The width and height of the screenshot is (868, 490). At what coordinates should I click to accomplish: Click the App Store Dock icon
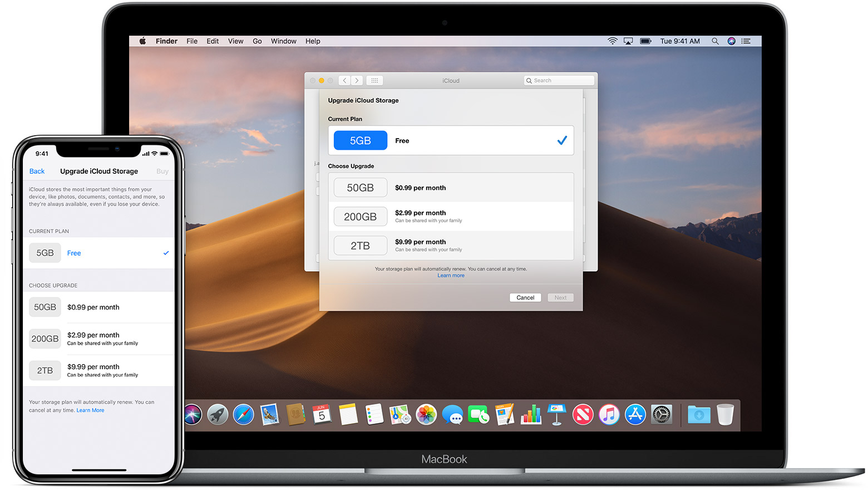(x=635, y=415)
